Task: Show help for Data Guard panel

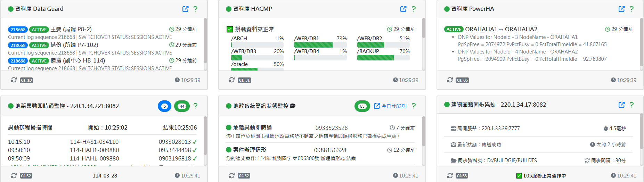Action: click(x=195, y=9)
